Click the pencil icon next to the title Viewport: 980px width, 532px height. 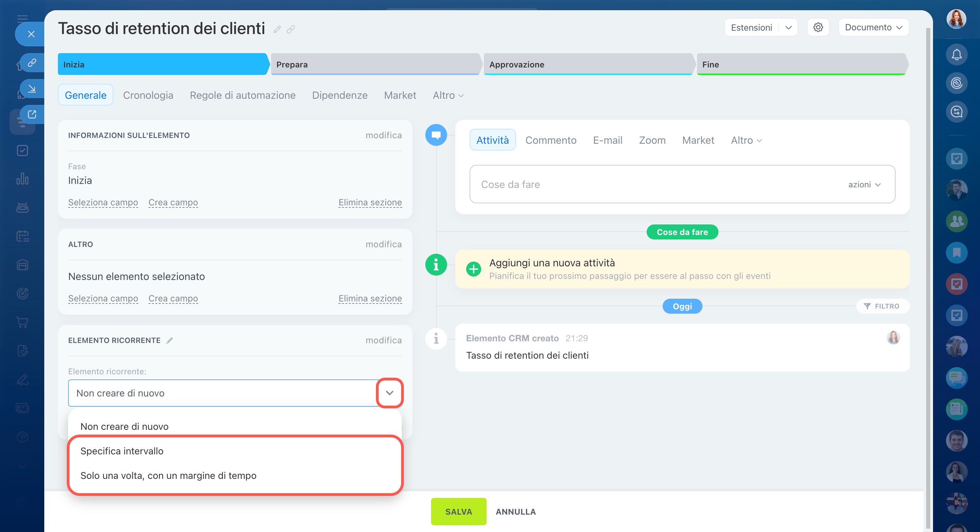pyautogui.click(x=277, y=29)
